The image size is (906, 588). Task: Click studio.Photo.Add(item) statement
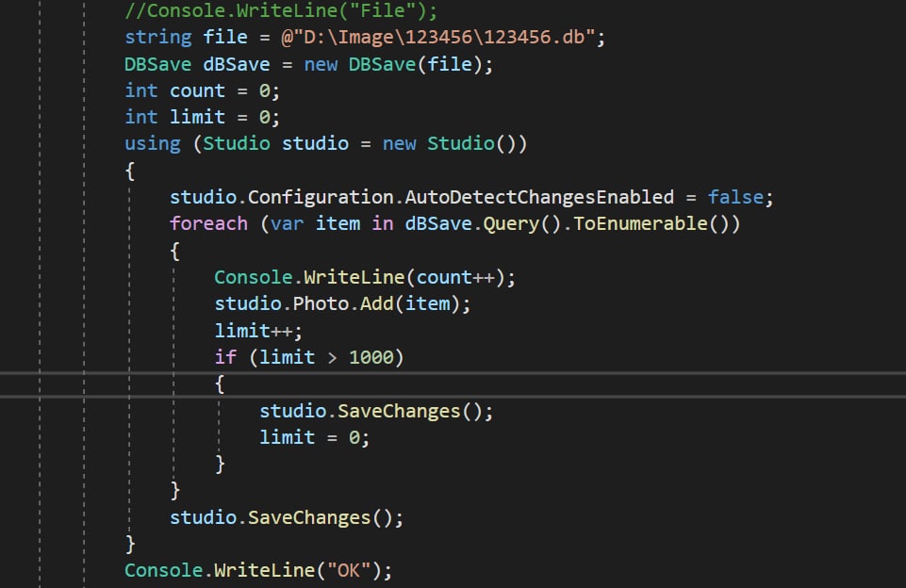tap(342, 303)
